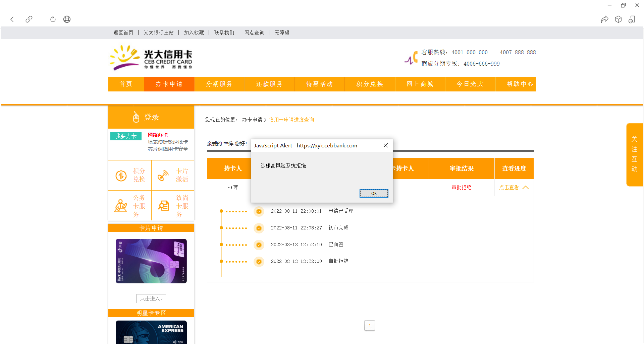
Task: Click check icon for 审批拒绝 step
Action: click(259, 262)
